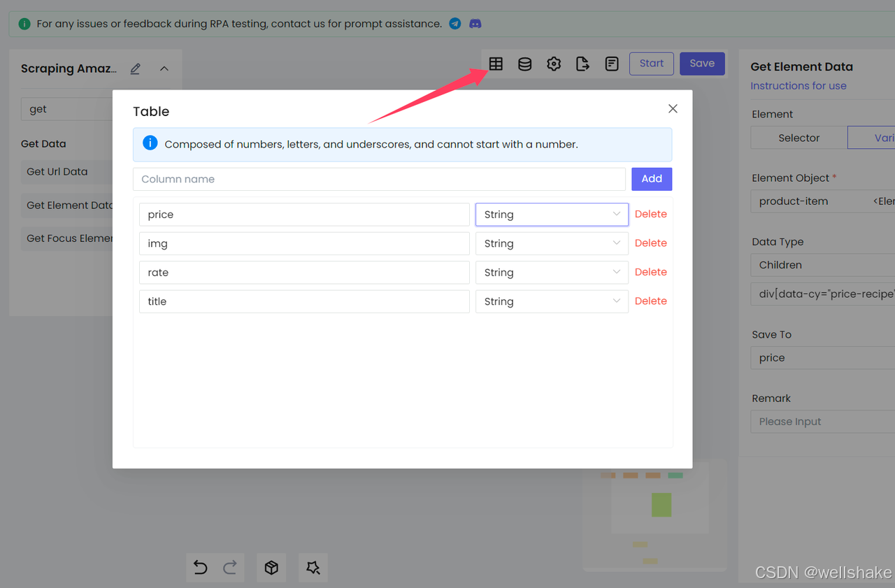Open the database storage icon

point(524,64)
